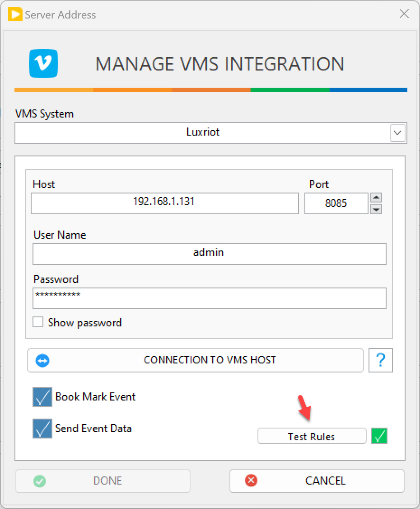Click the yellow app icon in title bar

(x=15, y=14)
